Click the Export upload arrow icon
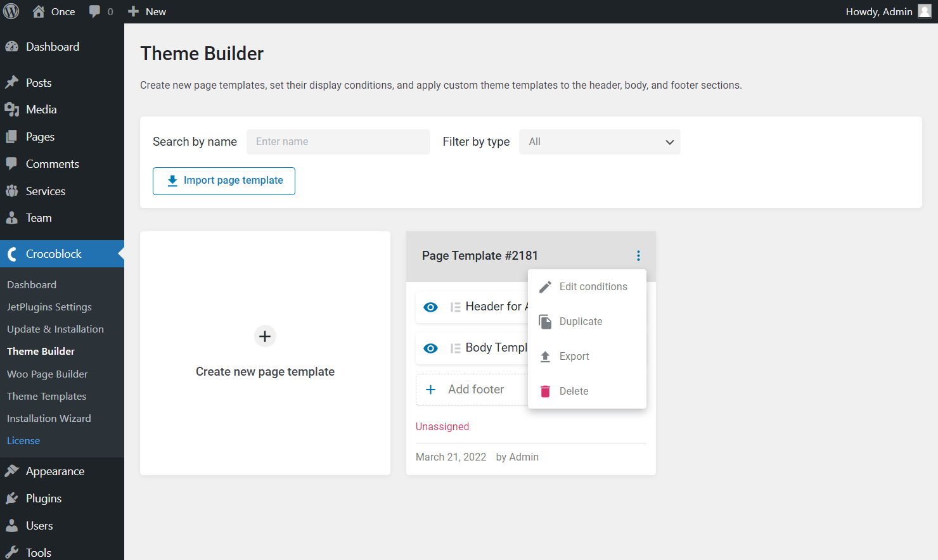The width and height of the screenshot is (938, 560). (x=545, y=357)
